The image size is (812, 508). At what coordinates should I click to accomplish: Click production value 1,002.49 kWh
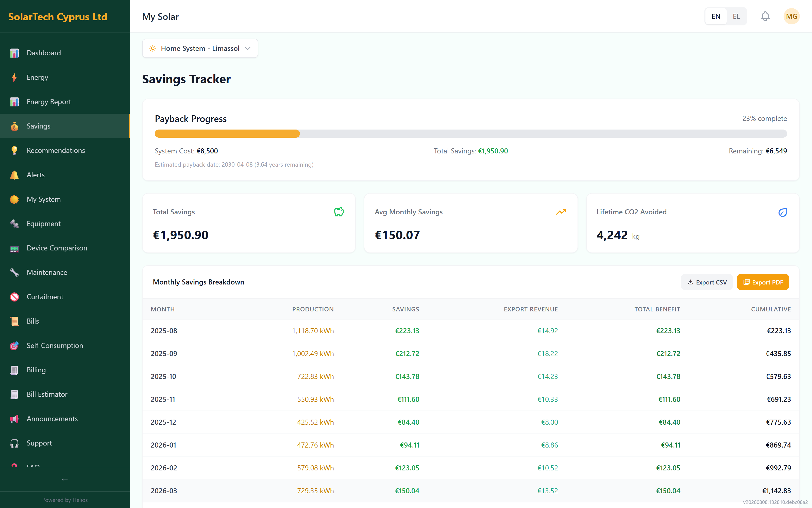point(313,354)
